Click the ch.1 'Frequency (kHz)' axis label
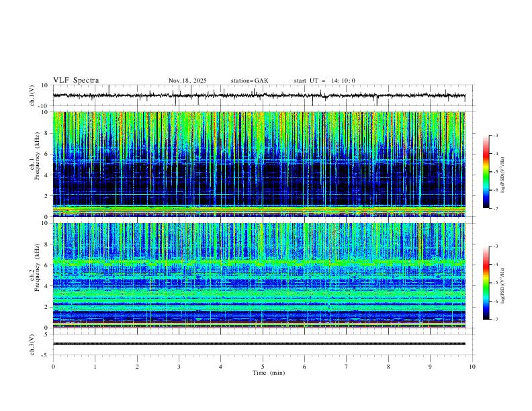This screenshot has height=411, width=532. coord(37,156)
